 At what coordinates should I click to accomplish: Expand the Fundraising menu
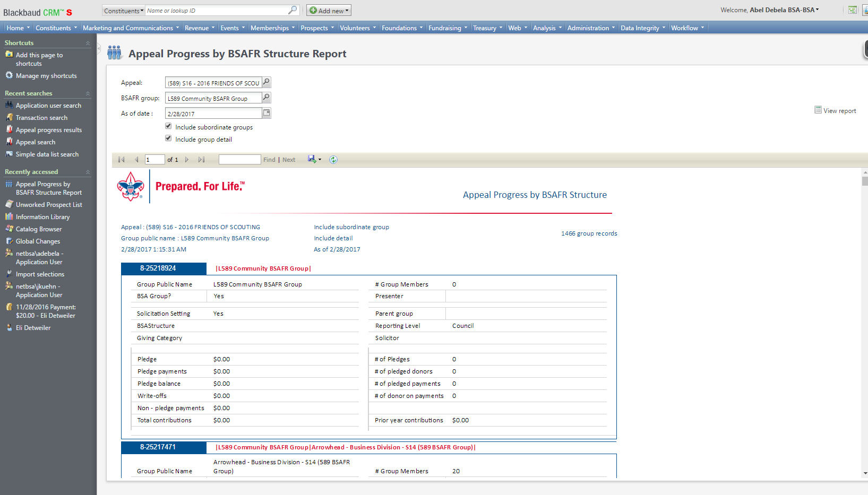click(x=448, y=28)
